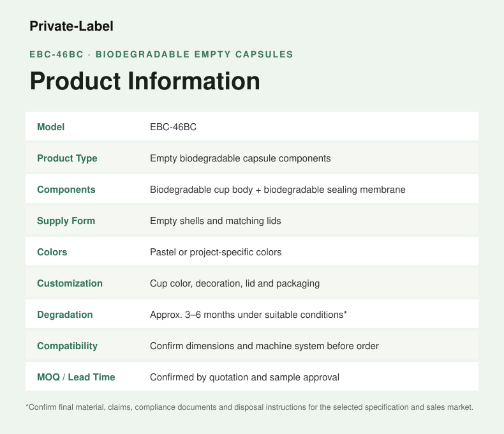Click 'Pastel or project-specific colors' text
This screenshot has height=434, width=504.
point(216,252)
